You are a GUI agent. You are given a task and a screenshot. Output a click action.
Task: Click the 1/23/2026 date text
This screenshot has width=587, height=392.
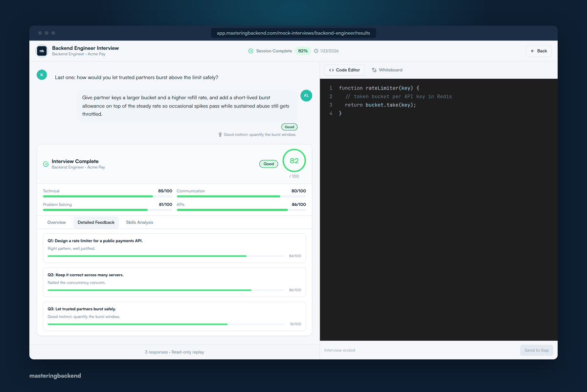[330, 51]
